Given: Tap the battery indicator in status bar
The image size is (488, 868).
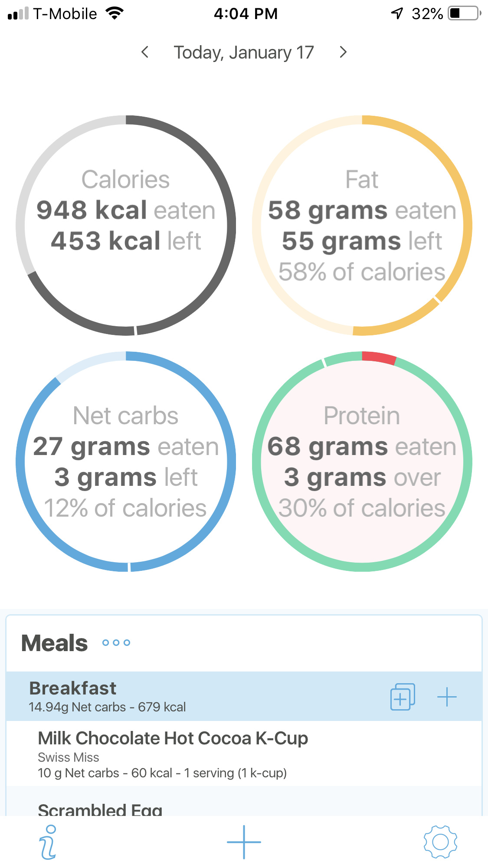Looking at the screenshot, I should [465, 13].
